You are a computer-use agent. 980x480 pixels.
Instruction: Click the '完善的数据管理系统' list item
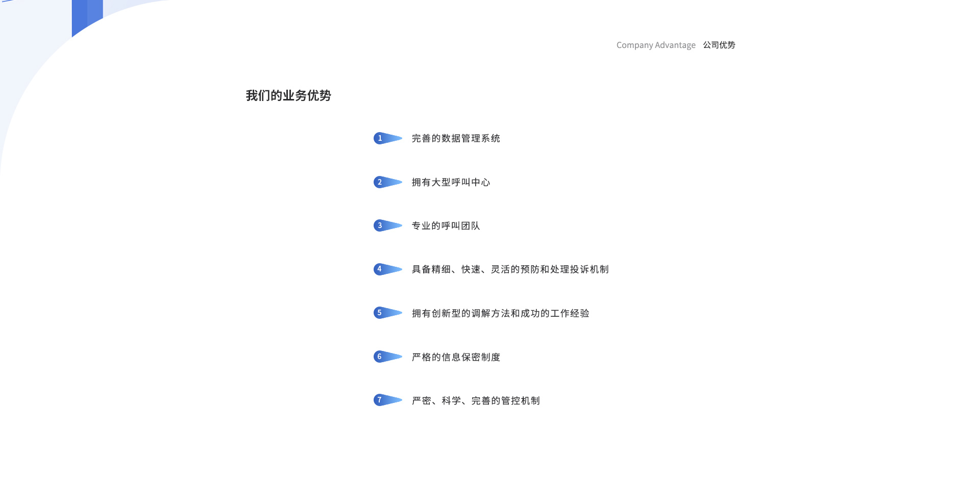click(455, 138)
